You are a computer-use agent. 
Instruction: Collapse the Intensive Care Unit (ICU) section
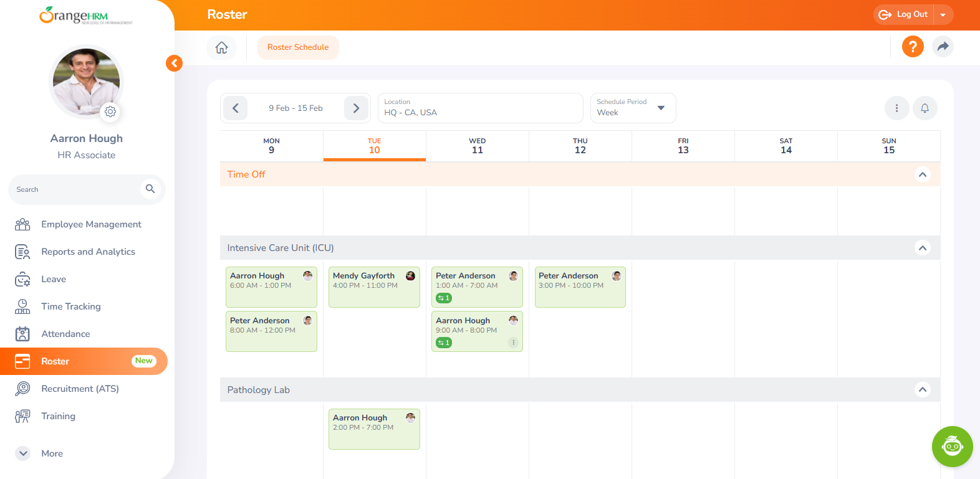[x=922, y=248]
